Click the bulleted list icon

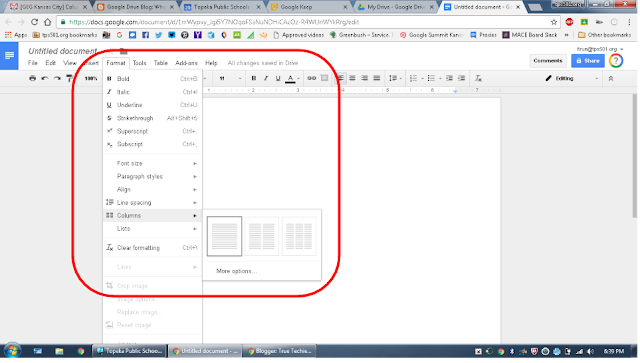431,78
